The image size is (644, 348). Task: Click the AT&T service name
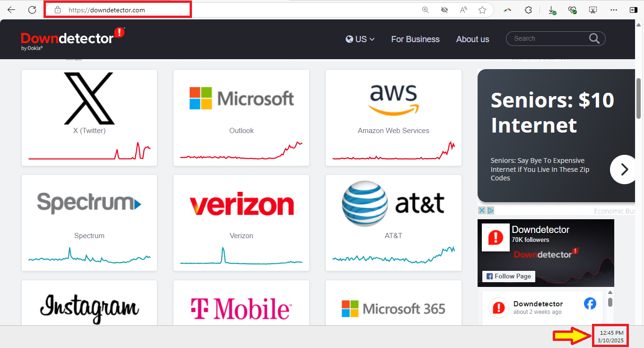[x=393, y=236]
